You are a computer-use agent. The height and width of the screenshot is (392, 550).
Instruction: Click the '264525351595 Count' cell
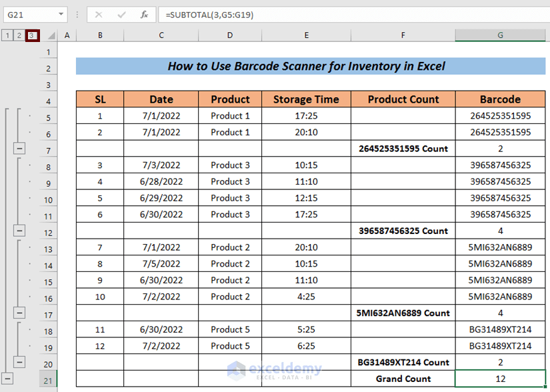point(403,149)
